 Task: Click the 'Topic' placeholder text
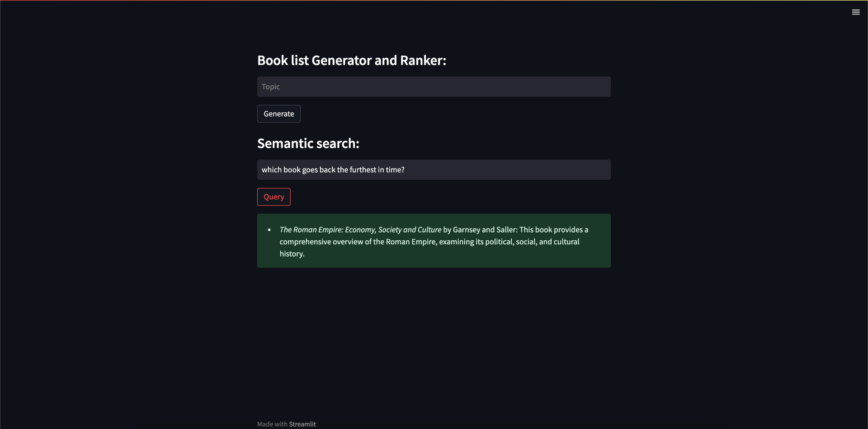point(270,87)
